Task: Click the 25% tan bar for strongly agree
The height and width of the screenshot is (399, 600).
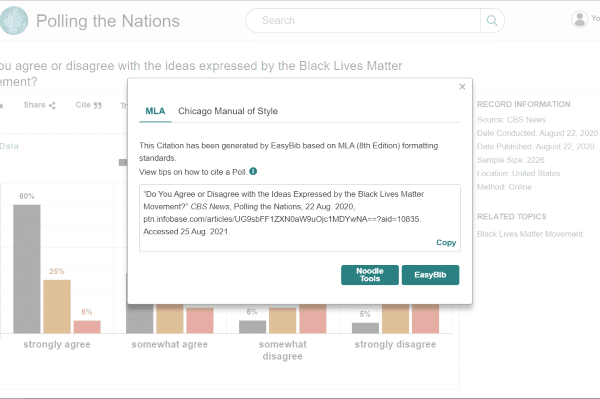Action: (x=57, y=306)
